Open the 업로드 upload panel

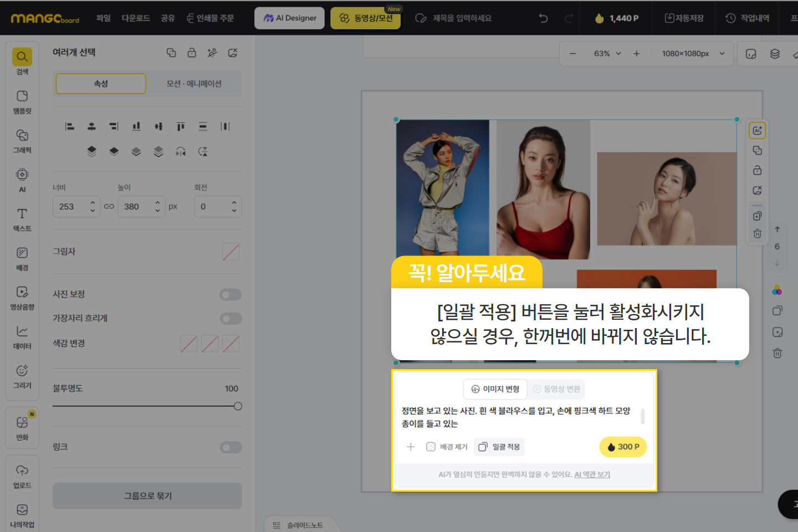22,477
